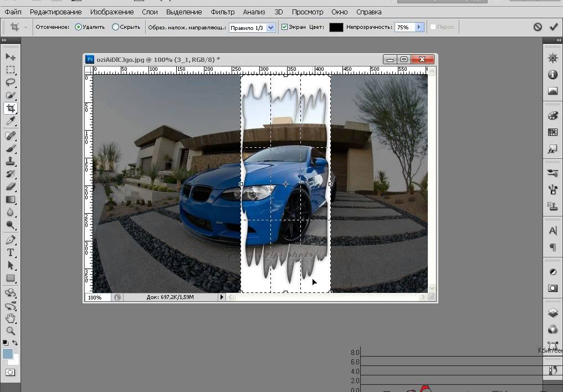Image resolution: width=563 pixels, height=392 pixels.
Task: Select the Clone Stamp tool
Action: (11, 161)
